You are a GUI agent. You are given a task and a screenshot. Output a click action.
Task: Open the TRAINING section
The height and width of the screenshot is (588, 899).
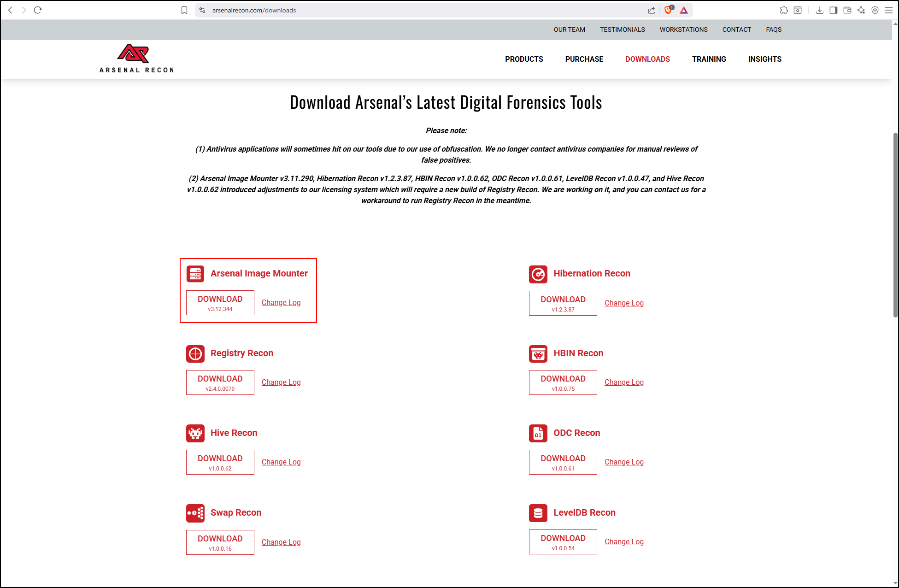[709, 59]
